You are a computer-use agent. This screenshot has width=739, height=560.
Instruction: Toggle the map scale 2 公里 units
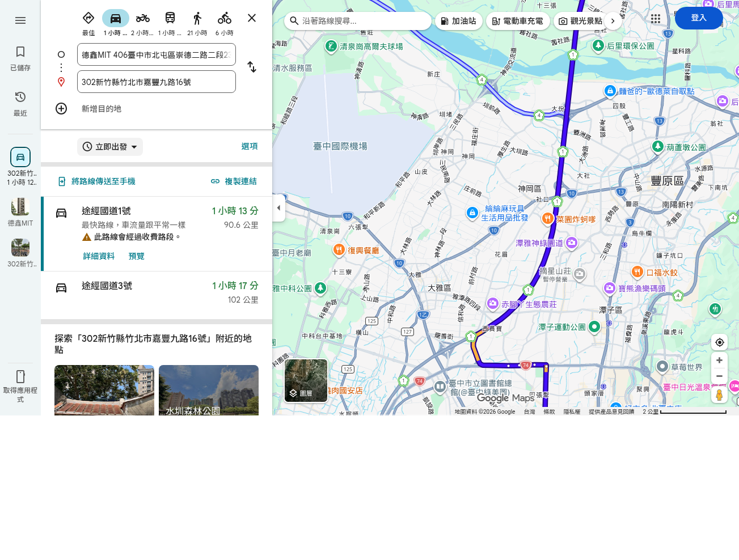click(x=685, y=411)
